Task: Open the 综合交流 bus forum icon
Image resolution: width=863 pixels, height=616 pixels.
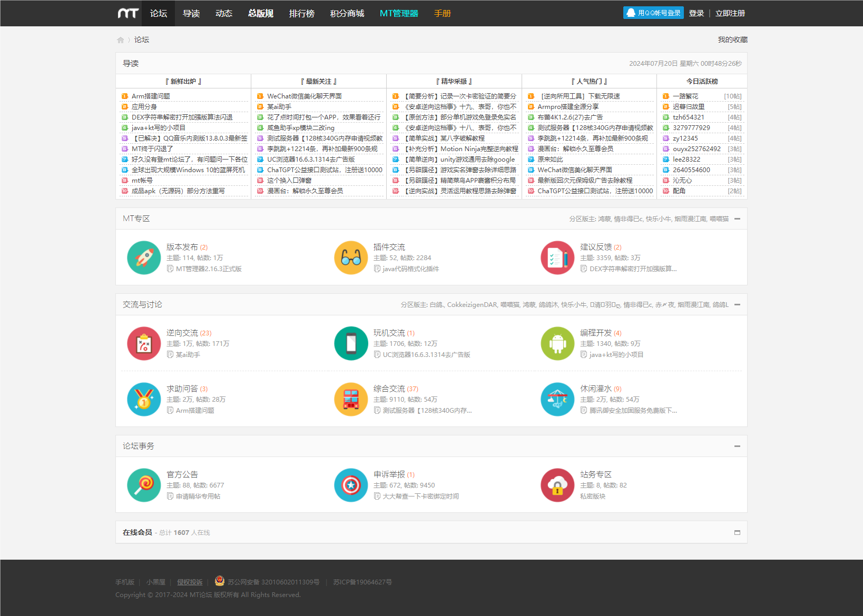Action: coord(351,399)
